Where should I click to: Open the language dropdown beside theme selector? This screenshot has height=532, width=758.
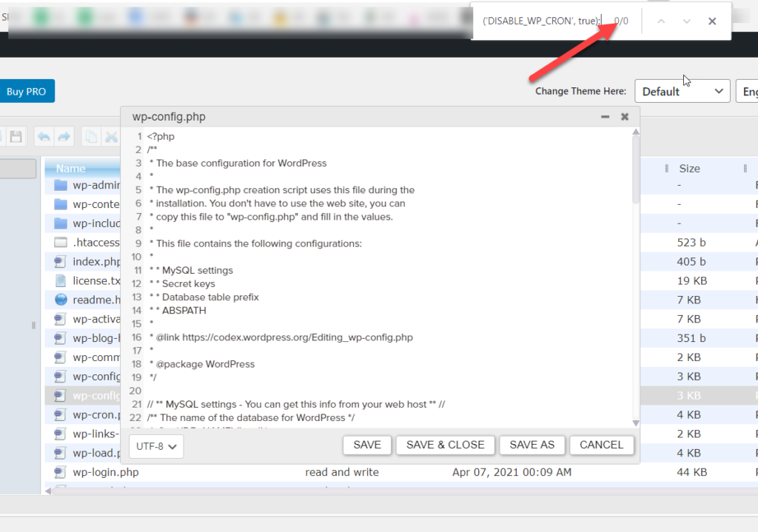click(x=747, y=91)
